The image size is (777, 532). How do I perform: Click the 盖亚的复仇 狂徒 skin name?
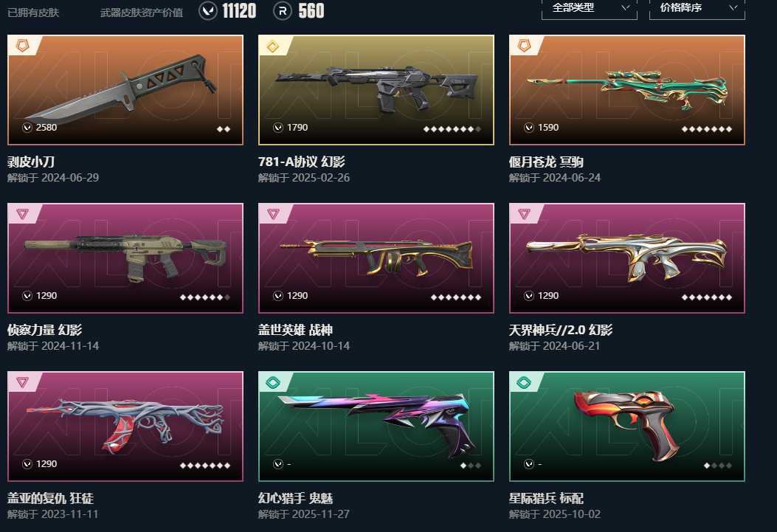[x=50, y=498]
